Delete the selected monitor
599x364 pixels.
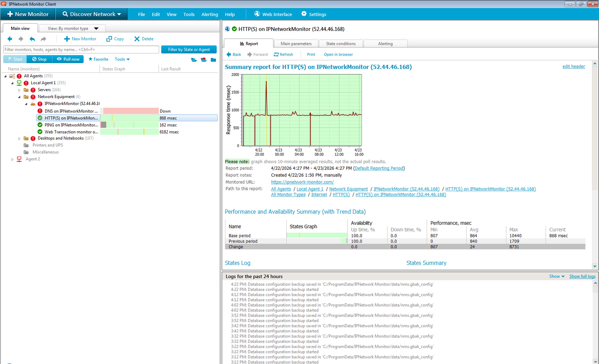pyautogui.click(x=144, y=39)
